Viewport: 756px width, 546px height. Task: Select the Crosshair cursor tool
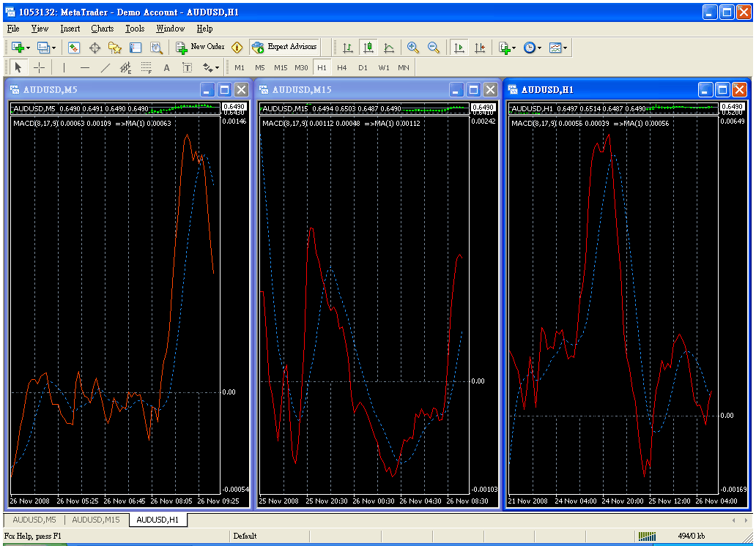40,68
